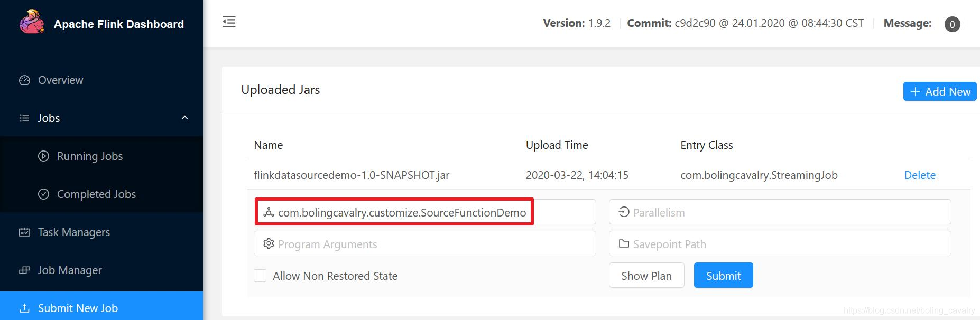Click the sidebar collapse menu icon
The image size is (980, 320).
pos(229,22)
